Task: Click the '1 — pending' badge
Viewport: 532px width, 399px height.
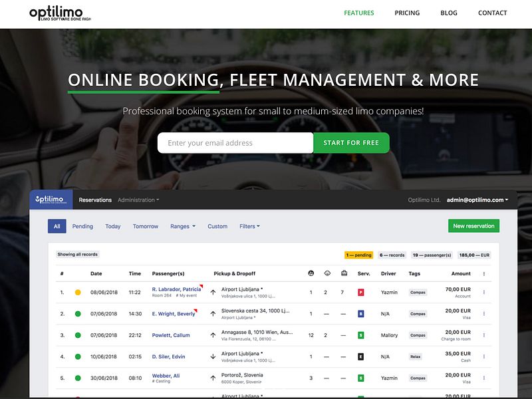Action: (x=358, y=255)
